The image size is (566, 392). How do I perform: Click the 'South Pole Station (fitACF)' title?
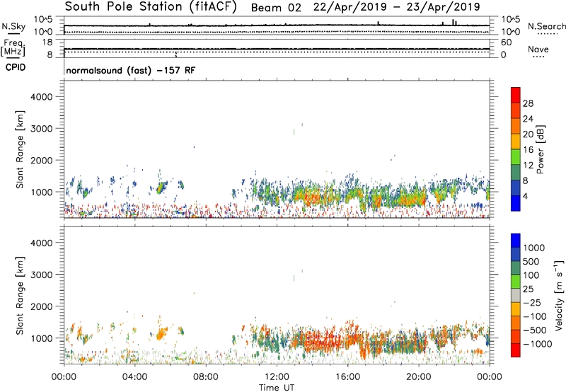[x=151, y=7]
